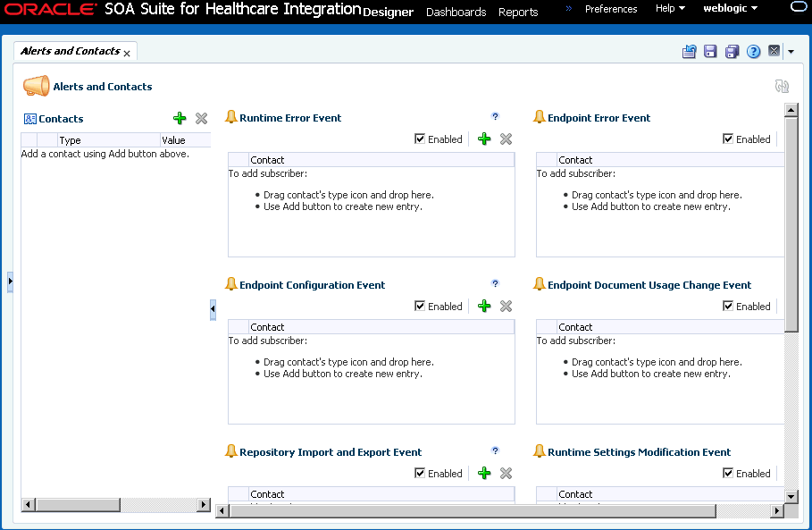Add subscriber to Runtime Error Event
812x530 pixels.
(484, 139)
